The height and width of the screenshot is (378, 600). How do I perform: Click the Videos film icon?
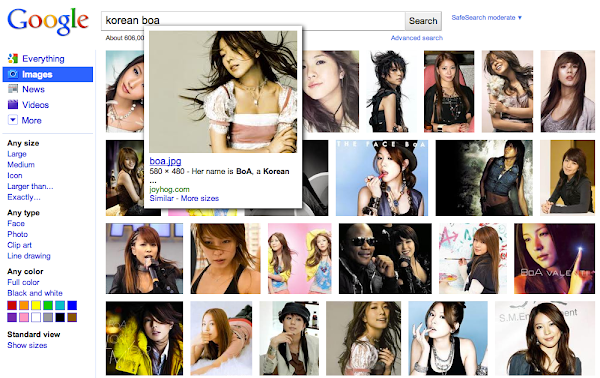click(x=13, y=104)
